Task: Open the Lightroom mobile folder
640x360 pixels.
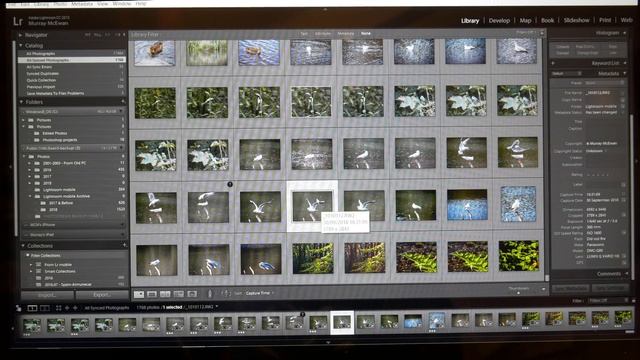Action: pos(59,190)
